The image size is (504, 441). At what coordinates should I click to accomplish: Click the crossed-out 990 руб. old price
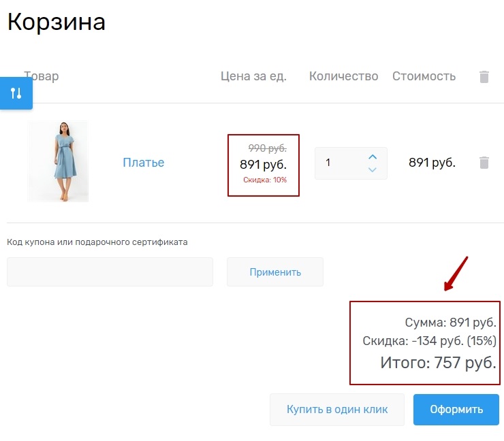pyautogui.click(x=267, y=148)
